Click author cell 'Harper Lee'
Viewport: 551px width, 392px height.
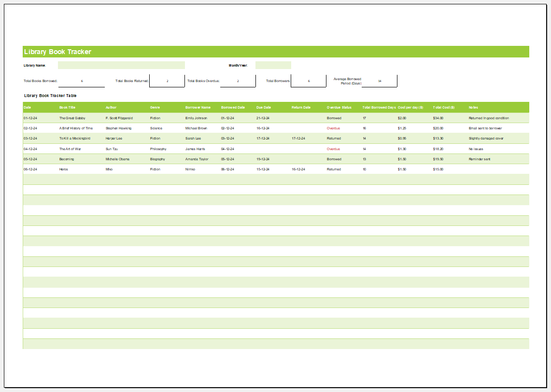pos(114,139)
